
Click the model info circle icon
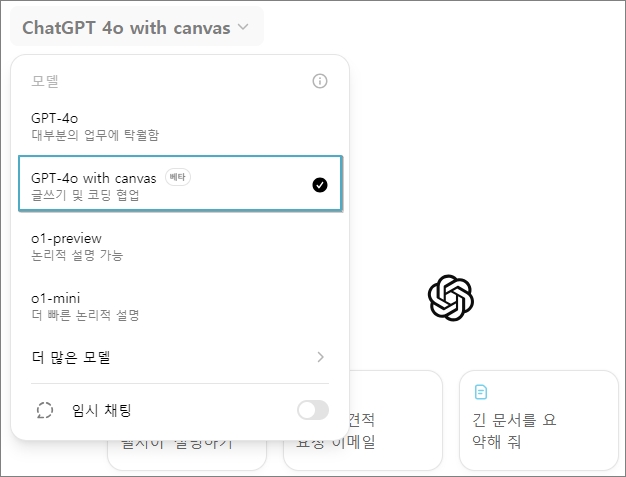pyautogui.click(x=320, y=81)
